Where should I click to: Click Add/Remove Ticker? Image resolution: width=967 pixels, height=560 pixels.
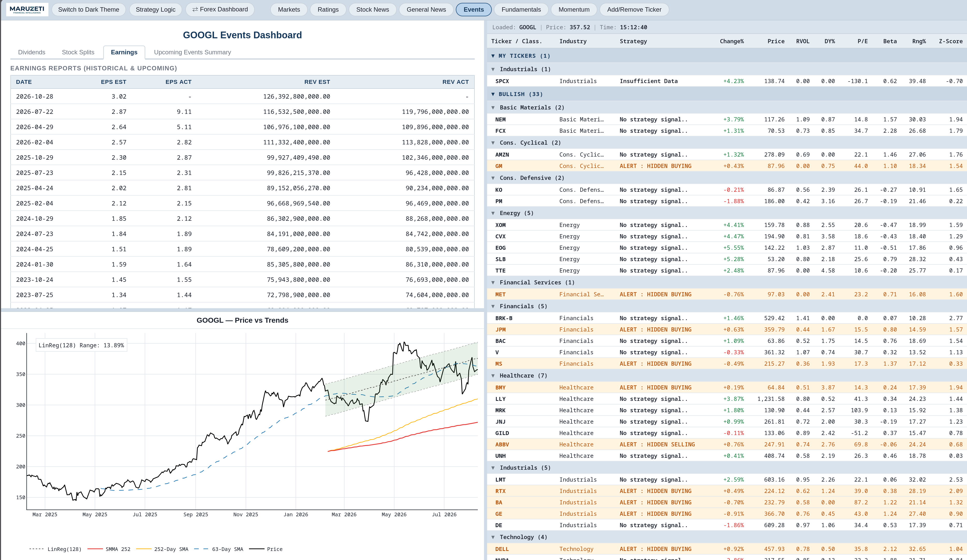pos(634,10)
